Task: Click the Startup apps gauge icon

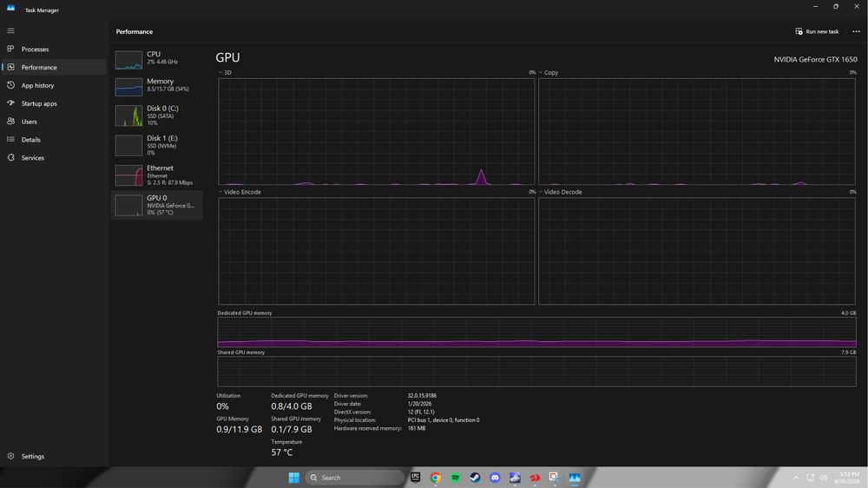Action: coord(10,103)
